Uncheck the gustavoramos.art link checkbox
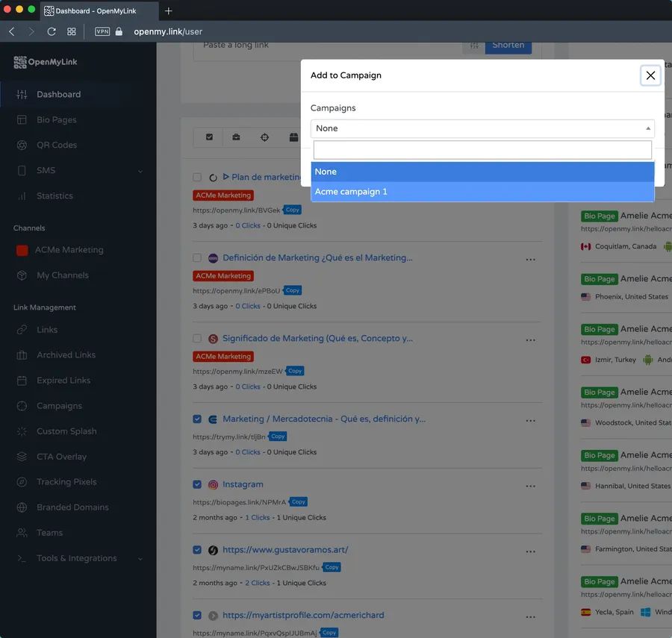This screenshot has height=638, width=672. pyautogui.click(x=197, y=550)
